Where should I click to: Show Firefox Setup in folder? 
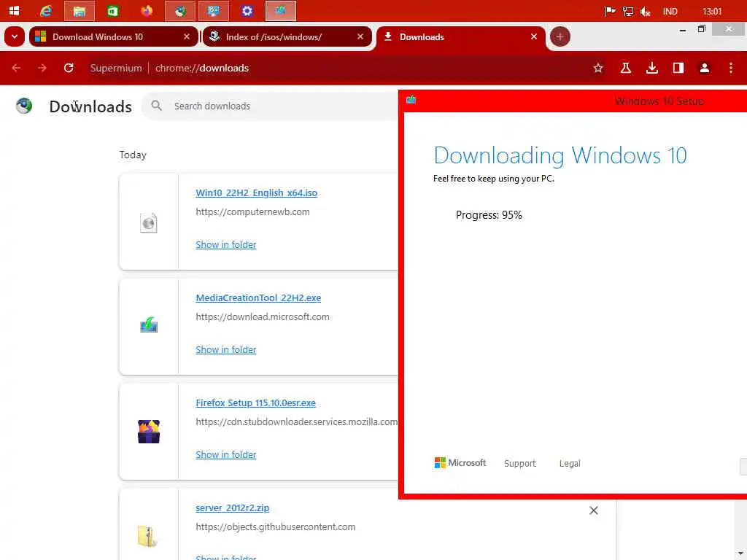tap(226, 455)
